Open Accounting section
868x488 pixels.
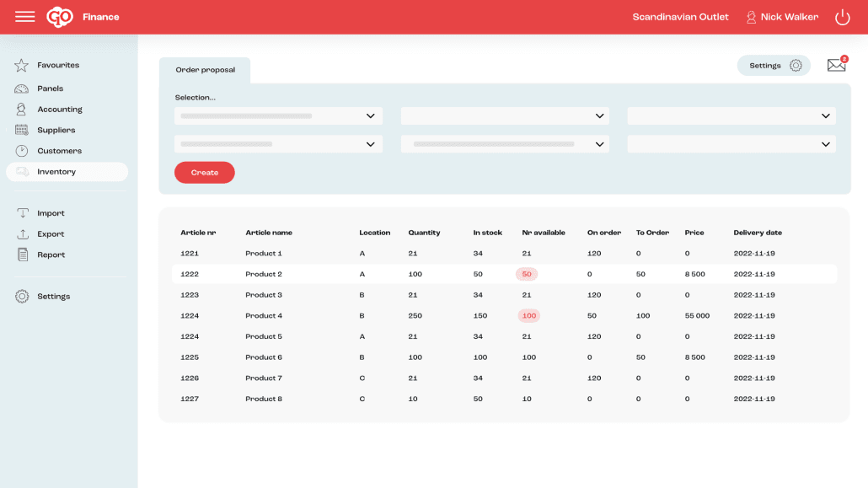[60, 110]
